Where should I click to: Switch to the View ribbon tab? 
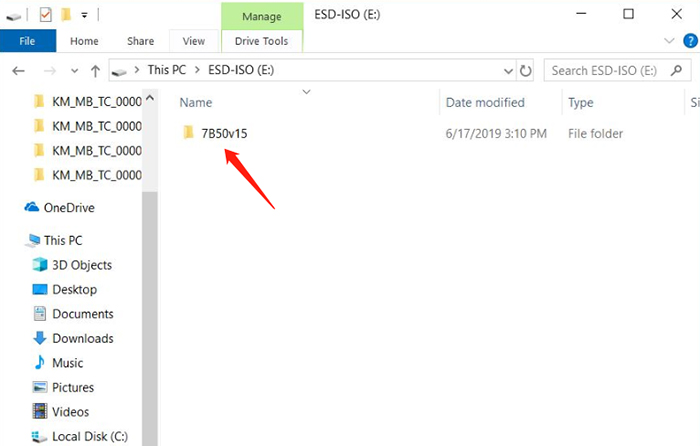(x=193, y=41)
